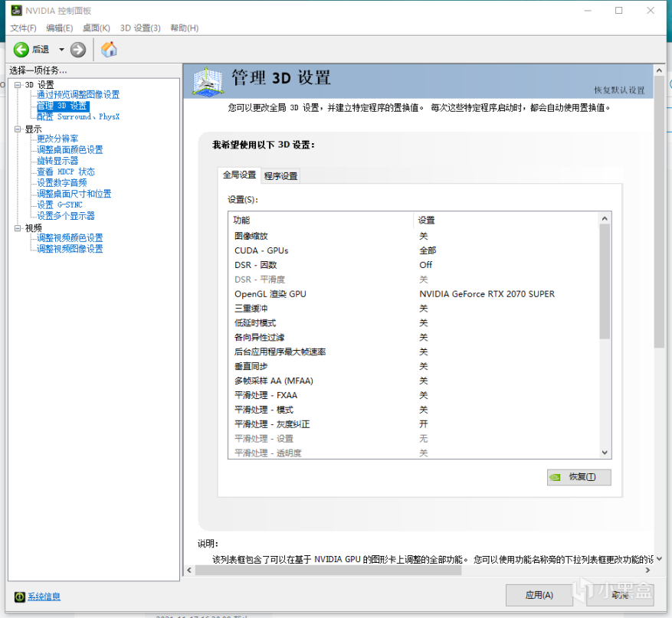Click the 恢复(I) restore button
672x618 pixels.
[x=579, y=477]
